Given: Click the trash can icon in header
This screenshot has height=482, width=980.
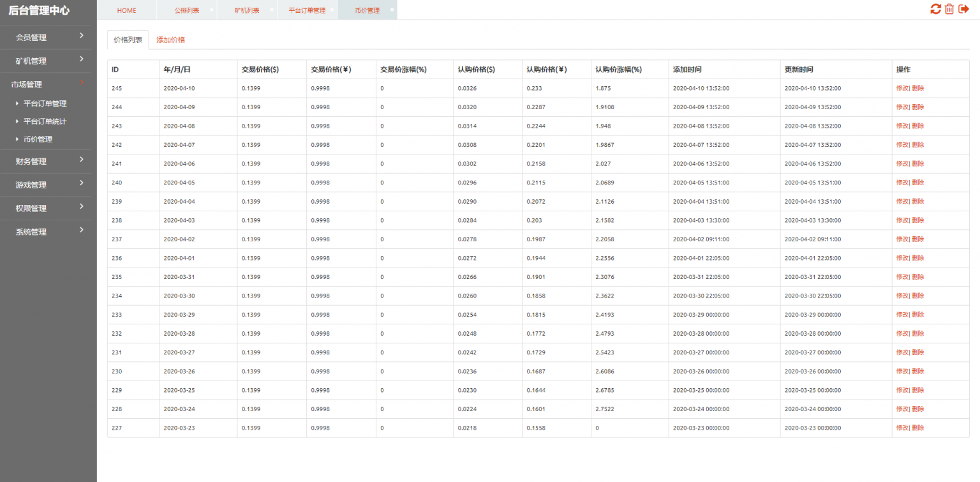Looking at the screenshot, I should point(949,9).
